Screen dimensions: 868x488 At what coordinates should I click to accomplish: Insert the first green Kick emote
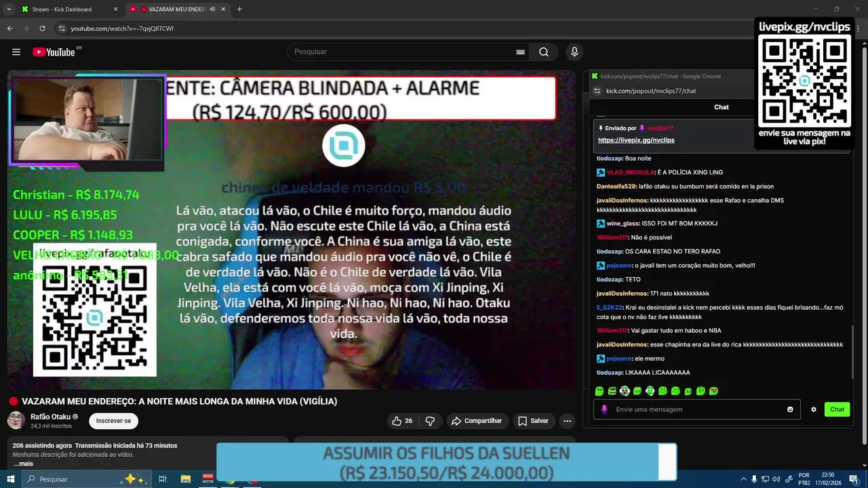coord(599,391)
